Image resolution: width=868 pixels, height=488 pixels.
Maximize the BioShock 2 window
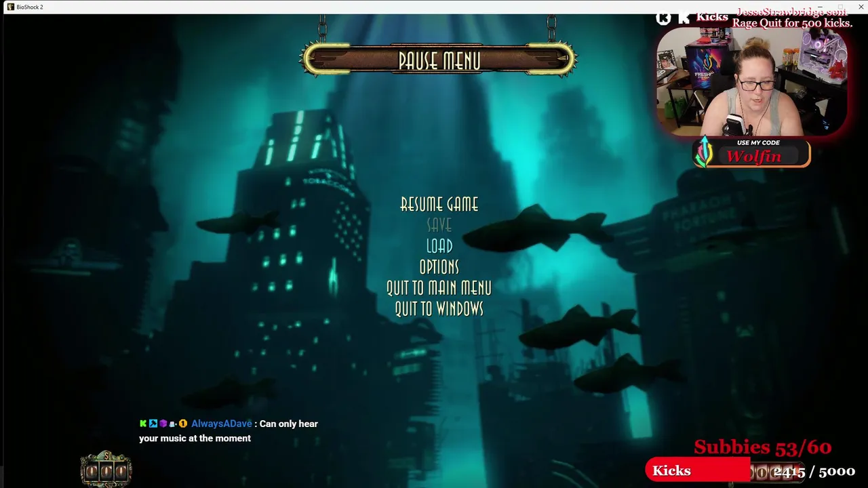click(x=841, y=7)
